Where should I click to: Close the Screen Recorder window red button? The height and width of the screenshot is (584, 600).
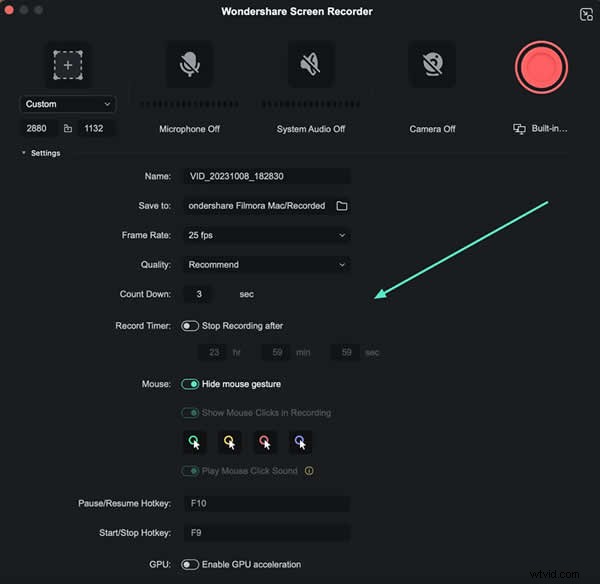(9, 10)
